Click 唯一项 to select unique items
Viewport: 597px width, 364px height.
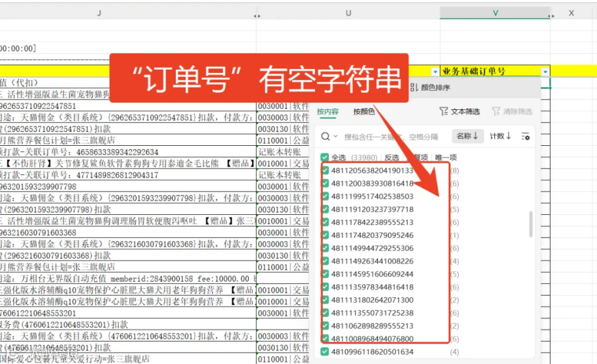click(x=446, y=157)
